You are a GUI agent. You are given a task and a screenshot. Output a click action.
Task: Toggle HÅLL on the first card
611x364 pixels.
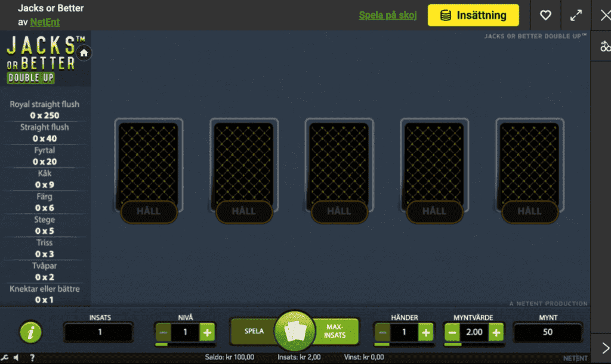[149, 211]
